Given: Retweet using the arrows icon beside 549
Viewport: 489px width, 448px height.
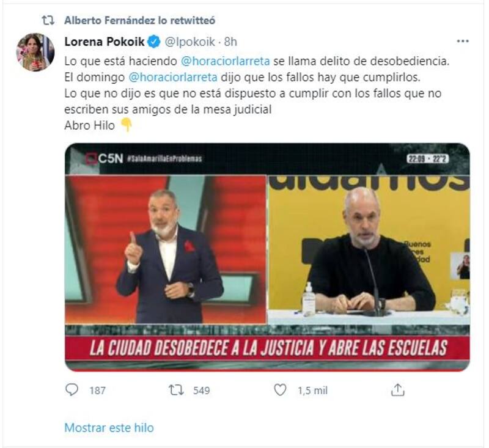Looking at the screenshot, I should (176, 391).
